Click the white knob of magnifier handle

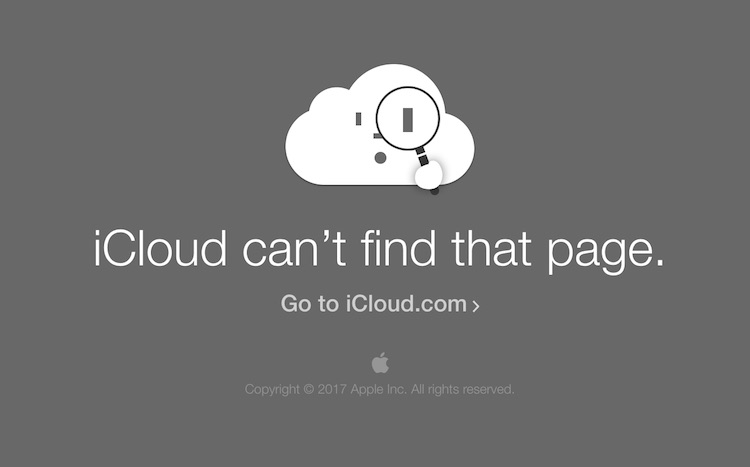click(x=429, y=175)
